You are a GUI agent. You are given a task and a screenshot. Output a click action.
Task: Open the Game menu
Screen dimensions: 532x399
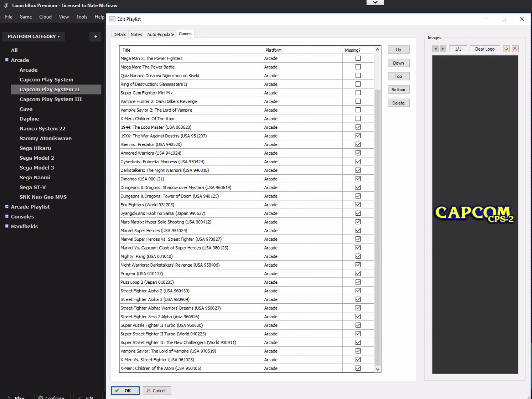[x=25, y=17]
